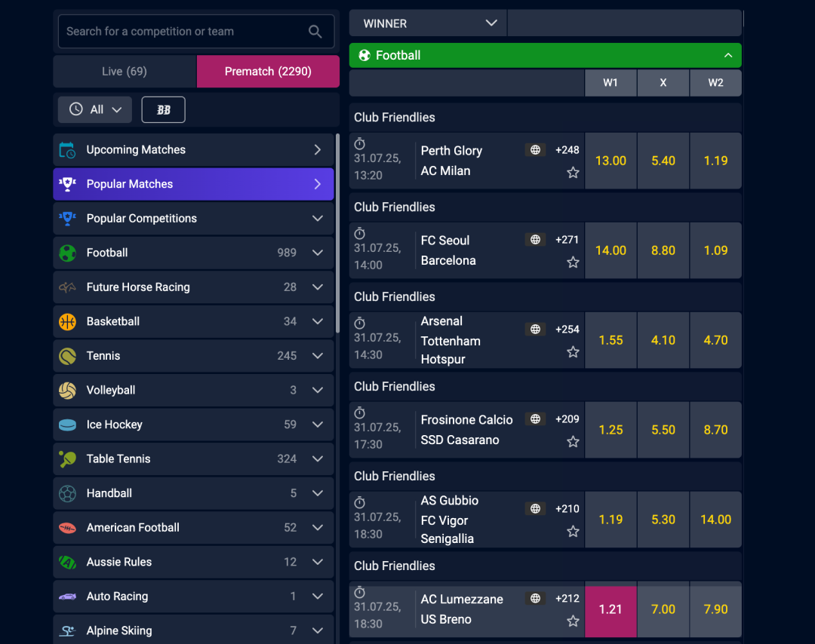Click the Handball sidebar icon
Image resolution: width=815 pixels, height=644 pixels.
[x=68, y=493]
